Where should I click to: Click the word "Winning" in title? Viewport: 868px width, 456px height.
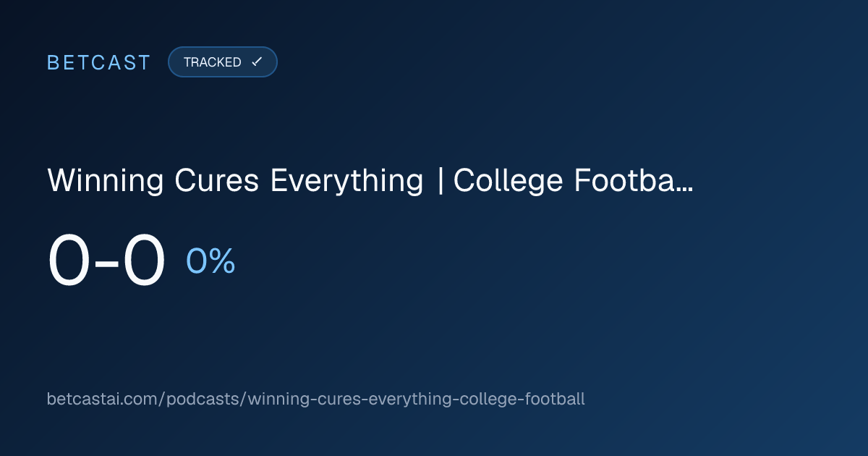106,182
